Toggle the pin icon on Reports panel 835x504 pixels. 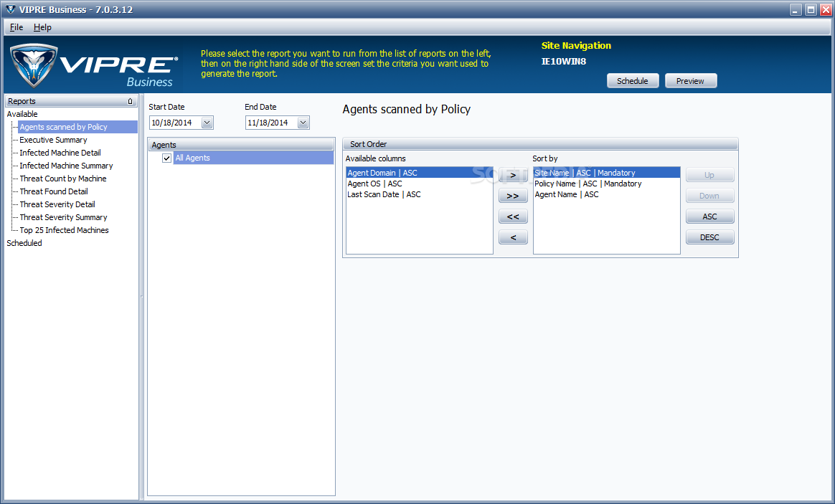tap(131, 101)
